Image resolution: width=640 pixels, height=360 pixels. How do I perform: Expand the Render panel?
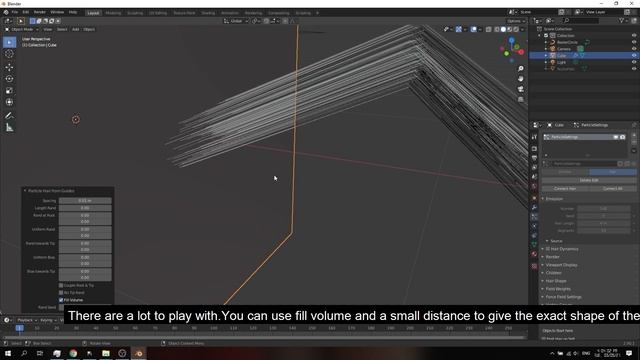pos(552,257)
